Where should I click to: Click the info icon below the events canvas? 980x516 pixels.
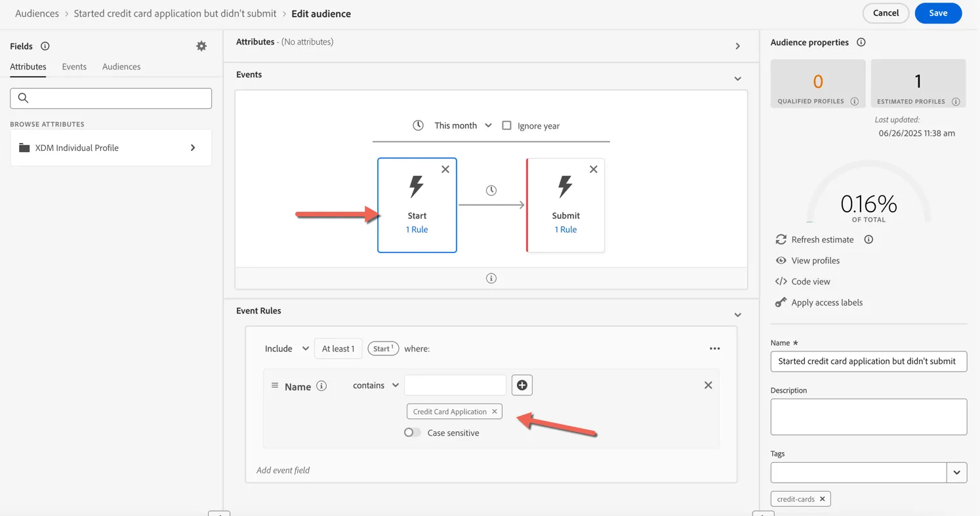point(491,278)
